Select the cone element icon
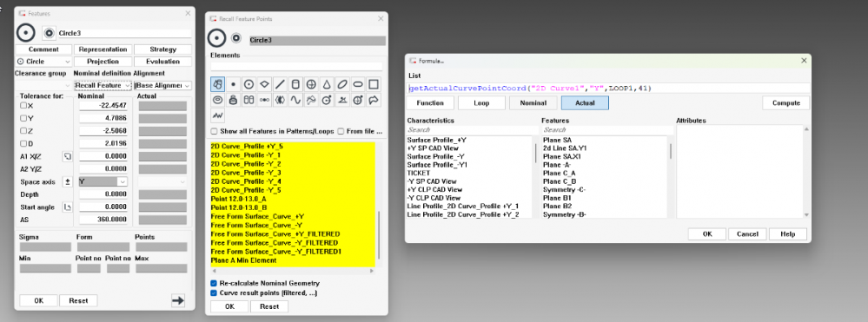This screenshot has width=868, height=322. point(327,85)
